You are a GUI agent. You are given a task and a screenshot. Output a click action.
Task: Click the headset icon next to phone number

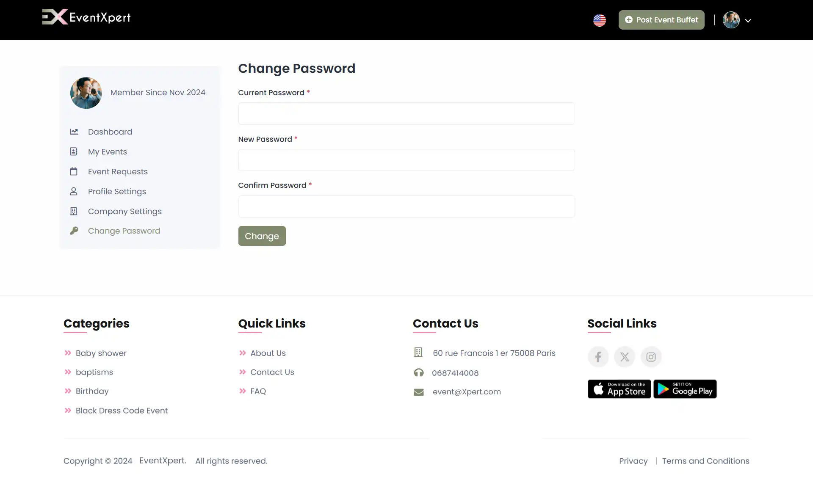coord(419,373)
